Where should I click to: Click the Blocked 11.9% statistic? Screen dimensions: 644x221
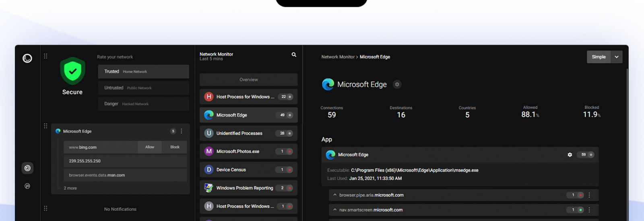[x=592, y=112]
